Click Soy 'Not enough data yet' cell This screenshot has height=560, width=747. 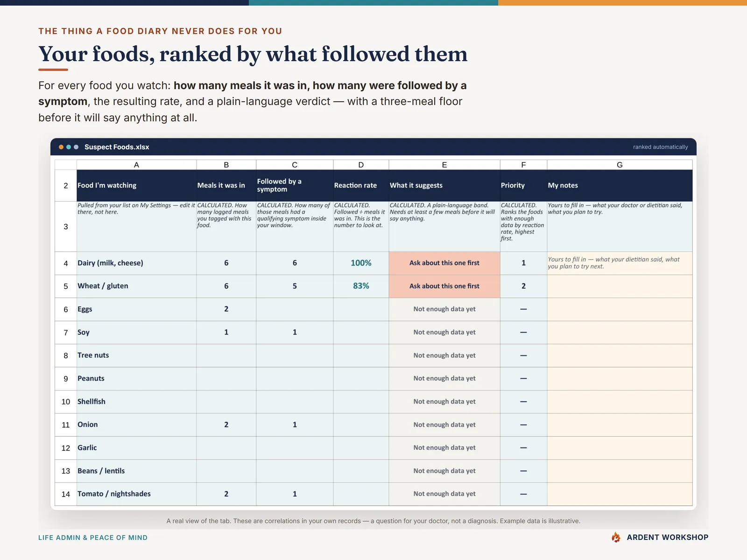point(444,332)
